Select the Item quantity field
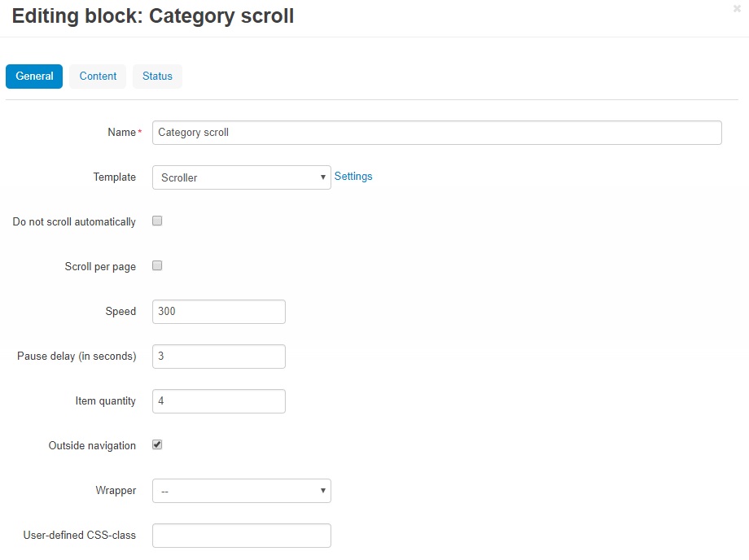Screen dimensions: 749x560 219,401
